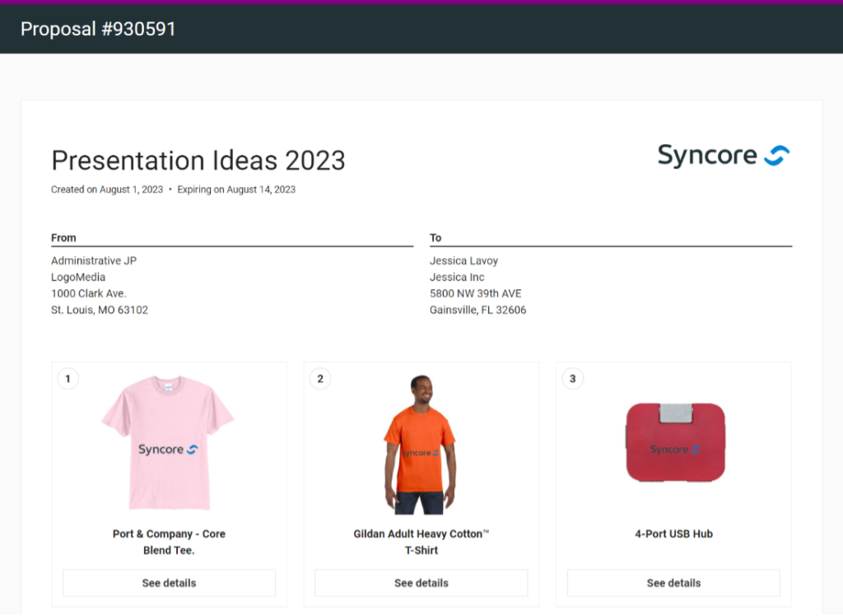Click the Gainsville, FL 32606 line
Image resolution: width=843 pixels, height=616 pixels.
[x=477, y=310]
